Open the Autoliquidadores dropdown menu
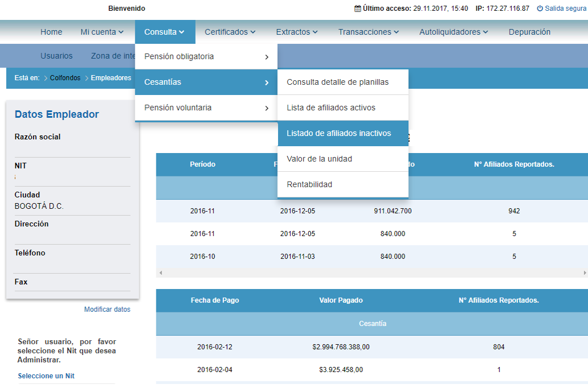 pos(453,32)
